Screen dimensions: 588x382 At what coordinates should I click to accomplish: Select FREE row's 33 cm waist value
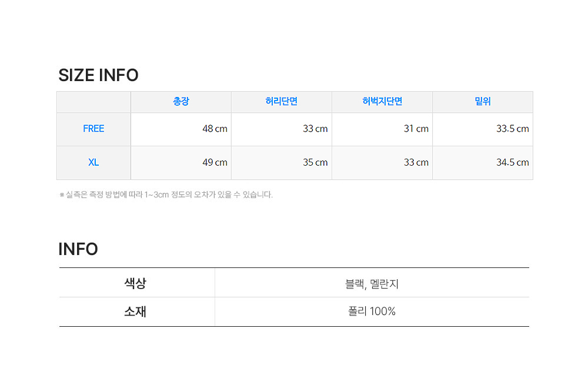315,129
